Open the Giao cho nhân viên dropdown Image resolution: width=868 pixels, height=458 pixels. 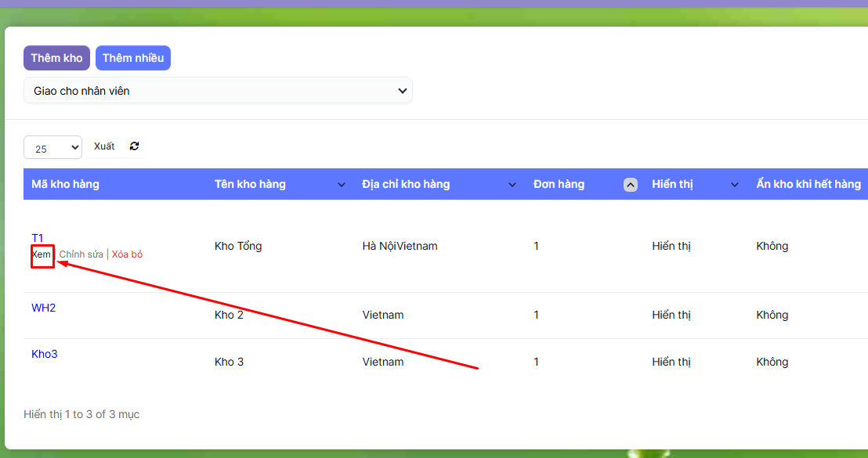218,91
